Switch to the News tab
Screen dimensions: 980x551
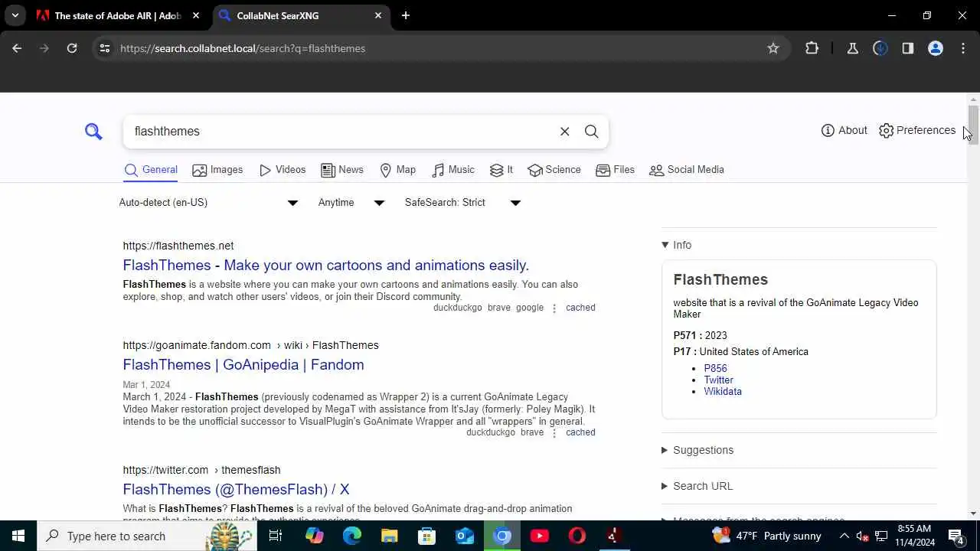point(342,170)
